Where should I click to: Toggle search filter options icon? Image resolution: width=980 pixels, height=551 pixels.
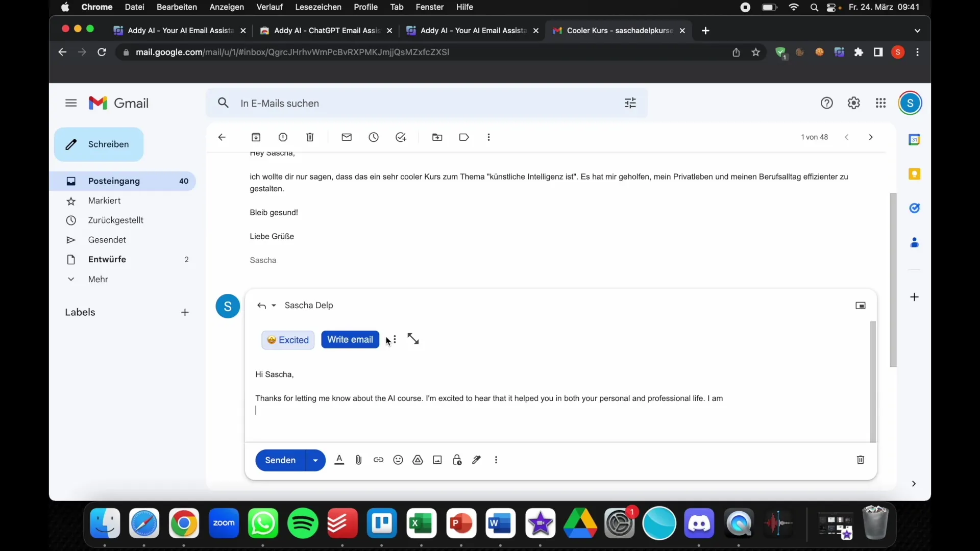pos(630,103)
